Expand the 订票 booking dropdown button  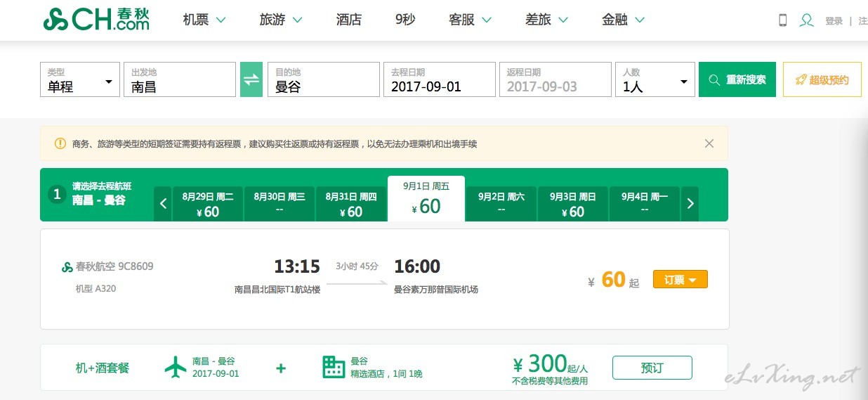680,280
